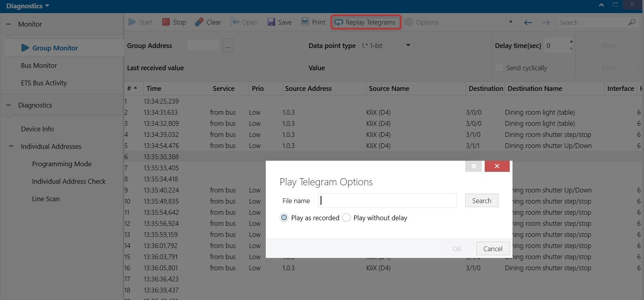The height and width of the screenshot is (300, 644).
Task: Open ETS Bus Activity in sidebar
Action: [x=44, y=83]
